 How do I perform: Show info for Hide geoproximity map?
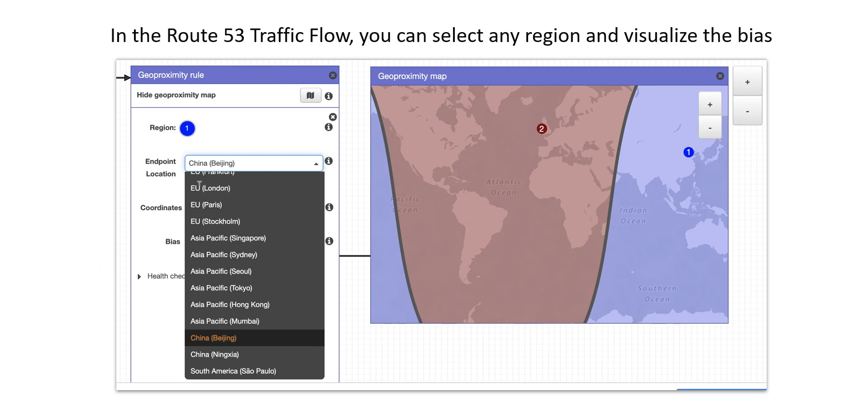click(329, 96)
